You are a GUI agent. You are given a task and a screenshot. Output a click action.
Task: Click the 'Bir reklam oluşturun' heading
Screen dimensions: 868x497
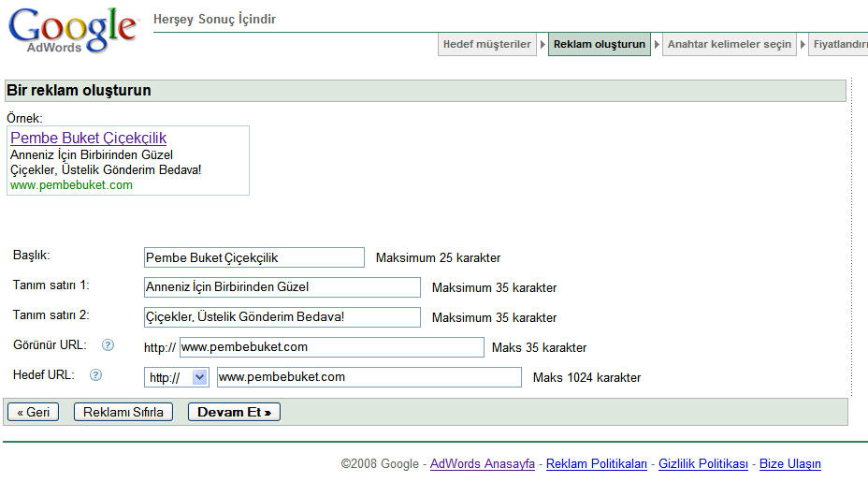click(x=79, y=90)
